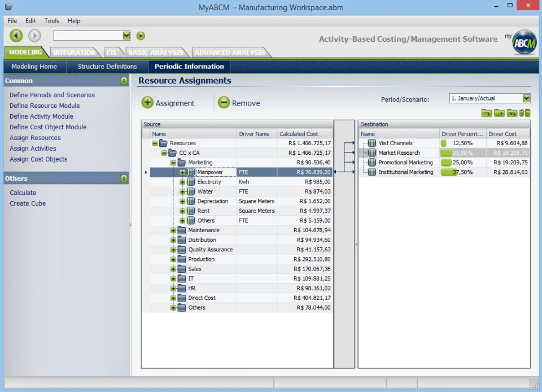The width and height of the screenshot is (542, 392).
Task: Click the 25,00% driver bar for Promotional Marketing
Action: click(462, 163)
